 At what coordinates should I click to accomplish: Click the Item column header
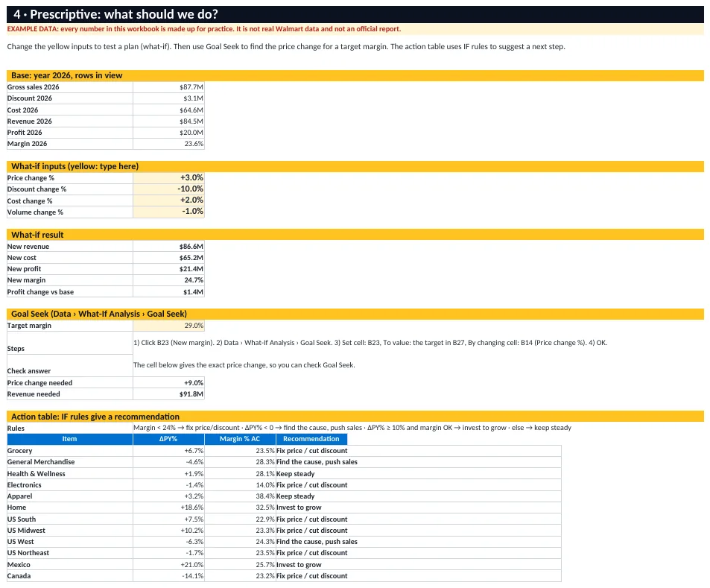[70, 439]
